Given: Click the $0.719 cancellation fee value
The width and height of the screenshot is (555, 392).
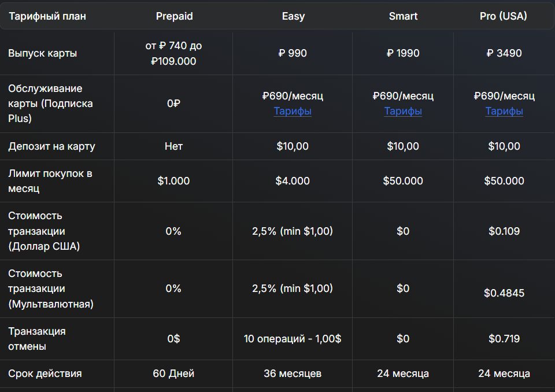Looking at the screenshot, I should (504, 339).
